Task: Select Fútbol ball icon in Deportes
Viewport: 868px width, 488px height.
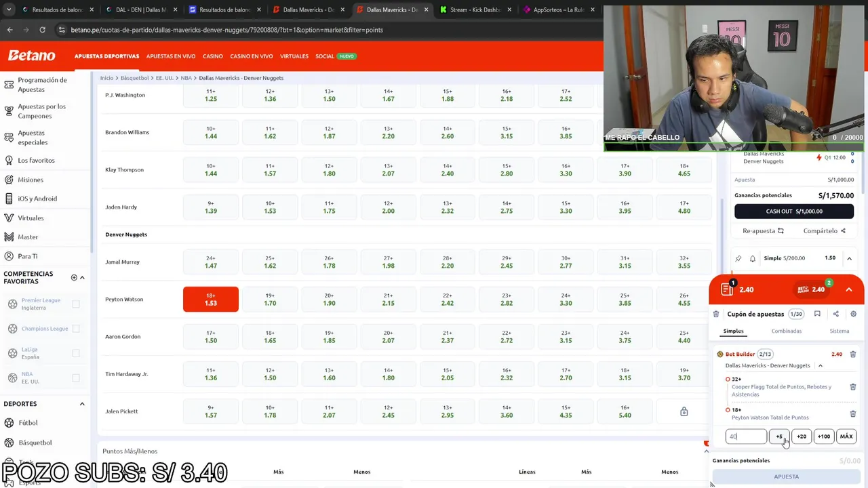Action: click(x=9, y=423)
